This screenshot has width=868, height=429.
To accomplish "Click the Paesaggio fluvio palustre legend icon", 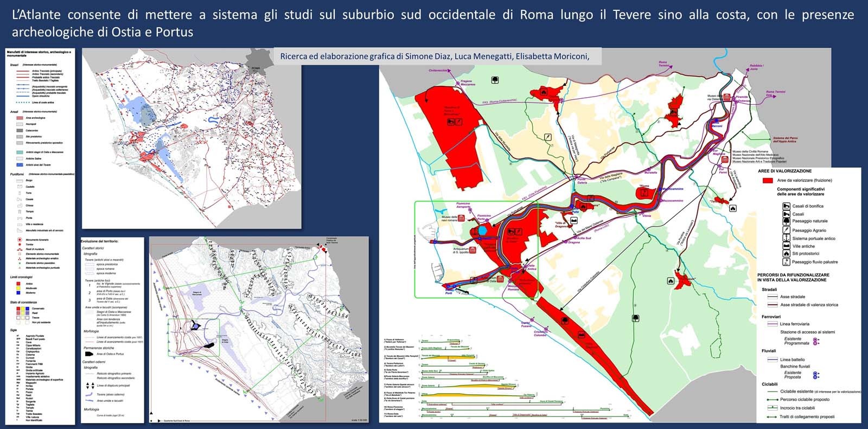I will [x=786, y=262].
